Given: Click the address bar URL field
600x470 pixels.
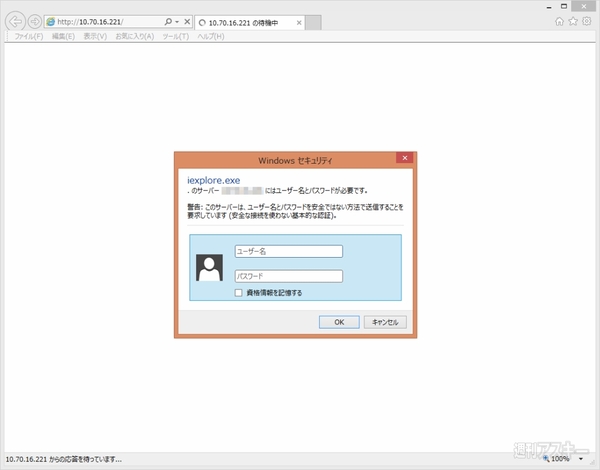Looking at the screenshot, I should 103,22.
